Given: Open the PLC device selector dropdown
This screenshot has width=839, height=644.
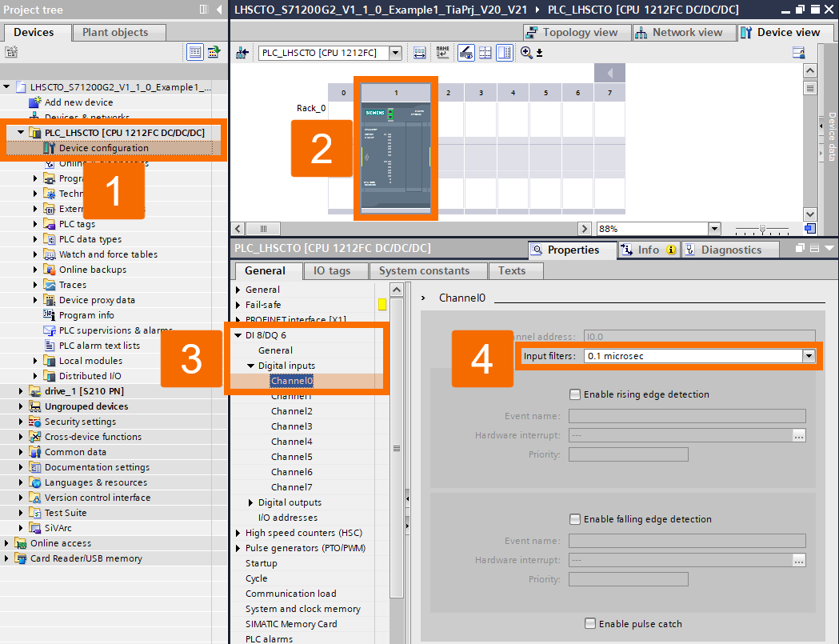Looking at the screenshot, I should click(395, 53).
